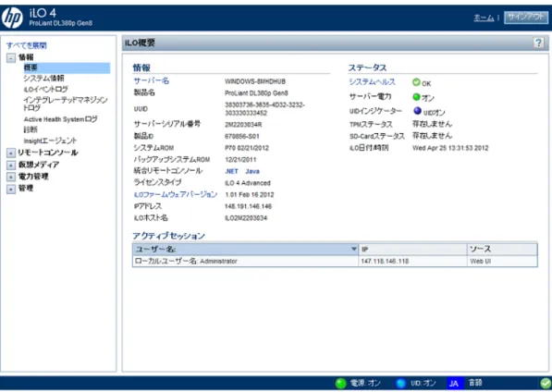Click the JA language icon in footer
552x392 pixels.
455,383
